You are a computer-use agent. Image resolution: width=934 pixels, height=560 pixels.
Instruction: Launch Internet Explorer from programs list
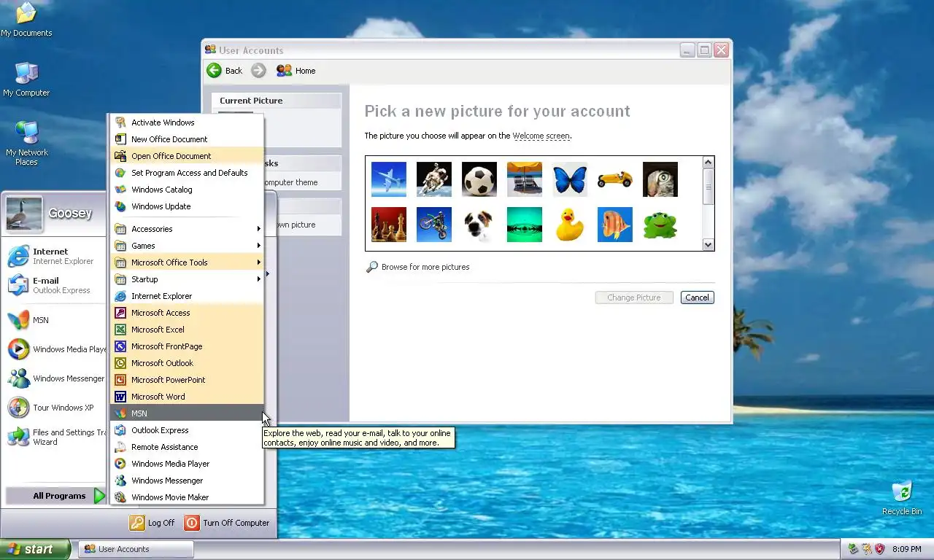pos(187,296)
